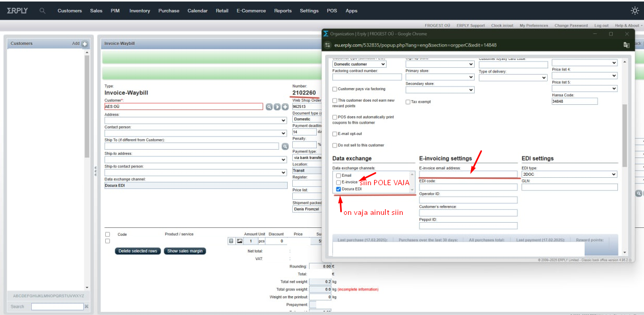644x315 pixels.
Task: Open the Type of delivery dropdown
Action: pos(513,78)
